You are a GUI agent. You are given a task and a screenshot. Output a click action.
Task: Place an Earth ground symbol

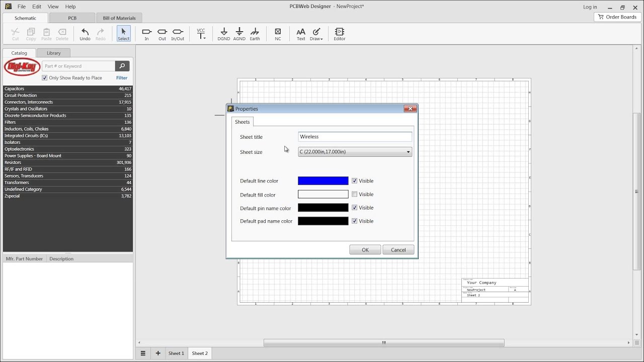click(x=255, y=34)
